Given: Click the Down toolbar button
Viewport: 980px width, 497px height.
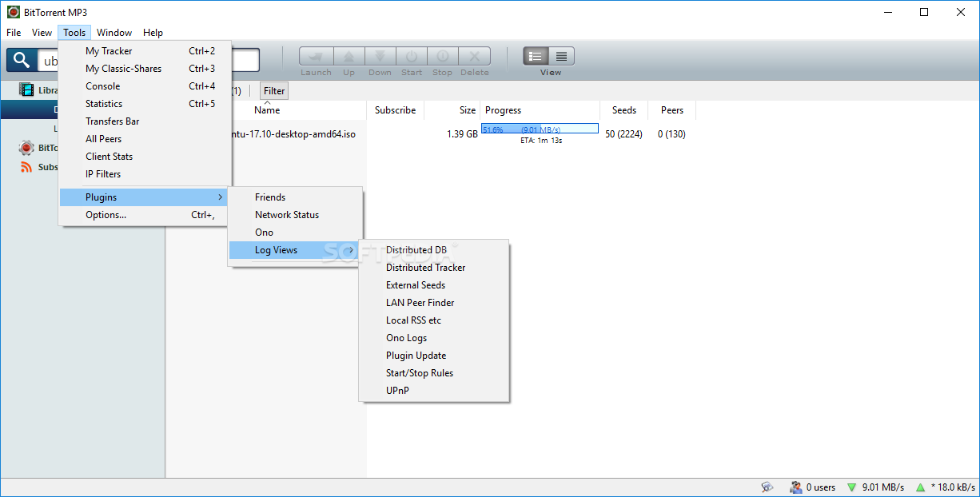Looking at the screenshot, I should 380,57.
